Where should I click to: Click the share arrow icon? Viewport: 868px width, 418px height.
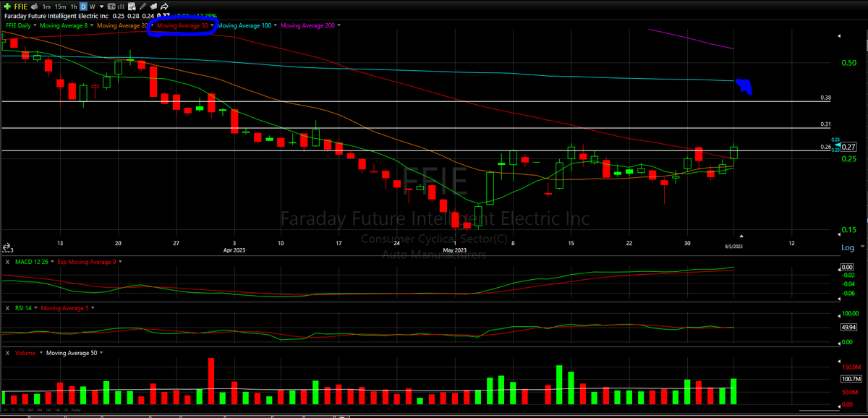click(164, 7)
